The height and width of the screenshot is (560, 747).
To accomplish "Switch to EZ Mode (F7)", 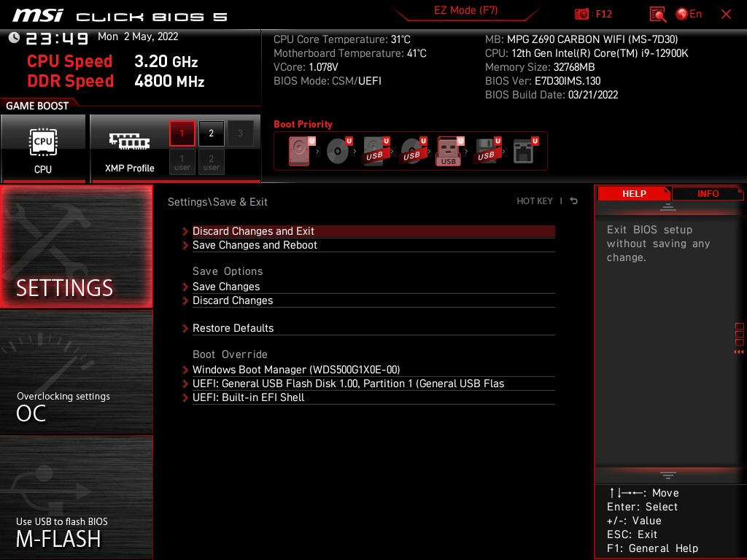I will [x=465, y=10].
